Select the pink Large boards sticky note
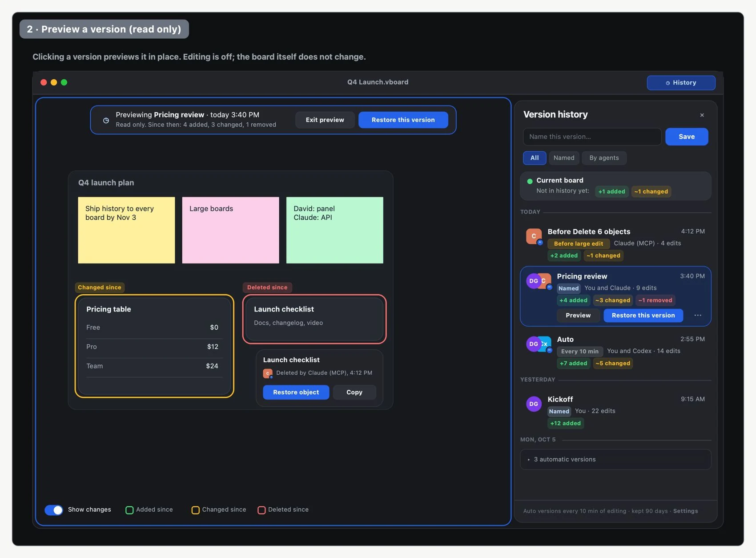 230,230
